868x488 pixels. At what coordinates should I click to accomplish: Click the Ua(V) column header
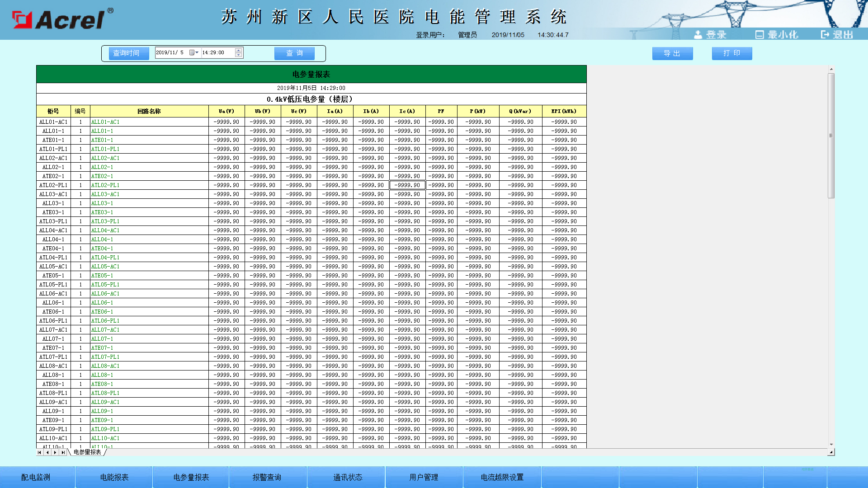pyautogui.click(x=226, y=111)
